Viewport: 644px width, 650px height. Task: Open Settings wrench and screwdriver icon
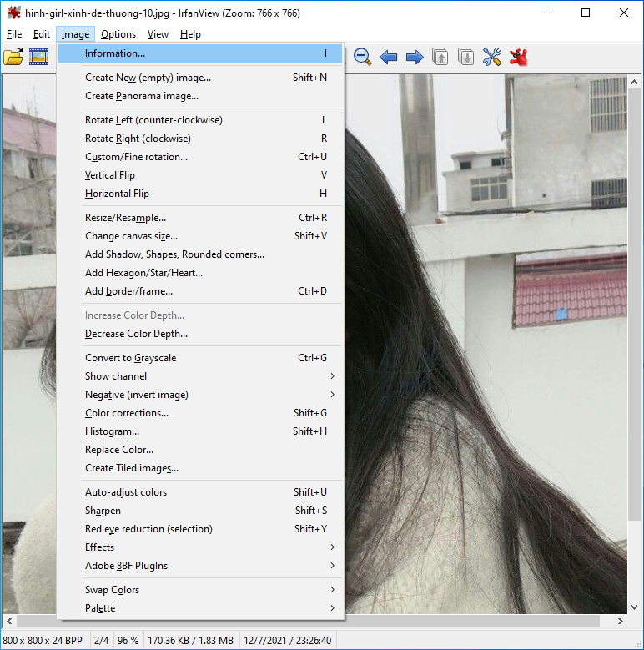point(492,57)
